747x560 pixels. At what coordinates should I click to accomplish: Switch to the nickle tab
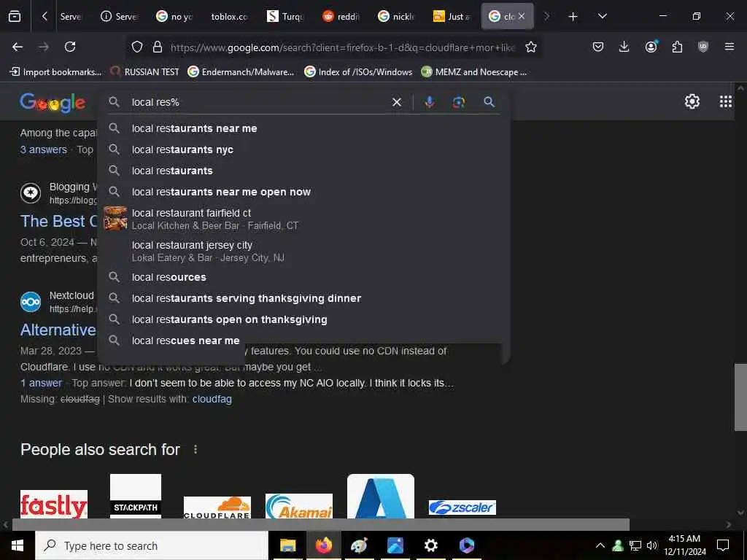point(397,17)
